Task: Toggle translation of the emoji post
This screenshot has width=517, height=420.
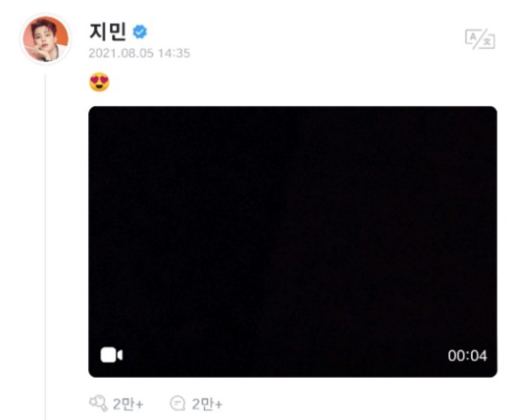Action: click(x=480, y=39)
